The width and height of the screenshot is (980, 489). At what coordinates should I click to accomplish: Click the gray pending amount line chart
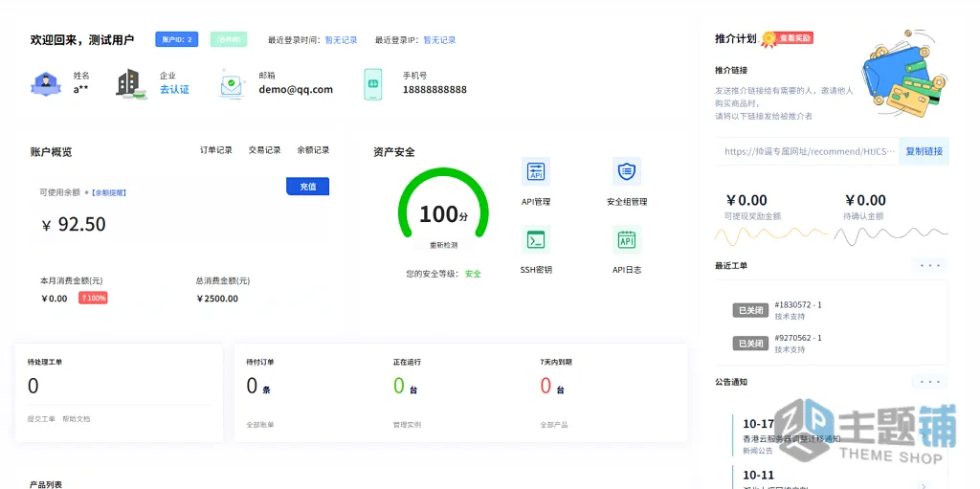[891, 236]
